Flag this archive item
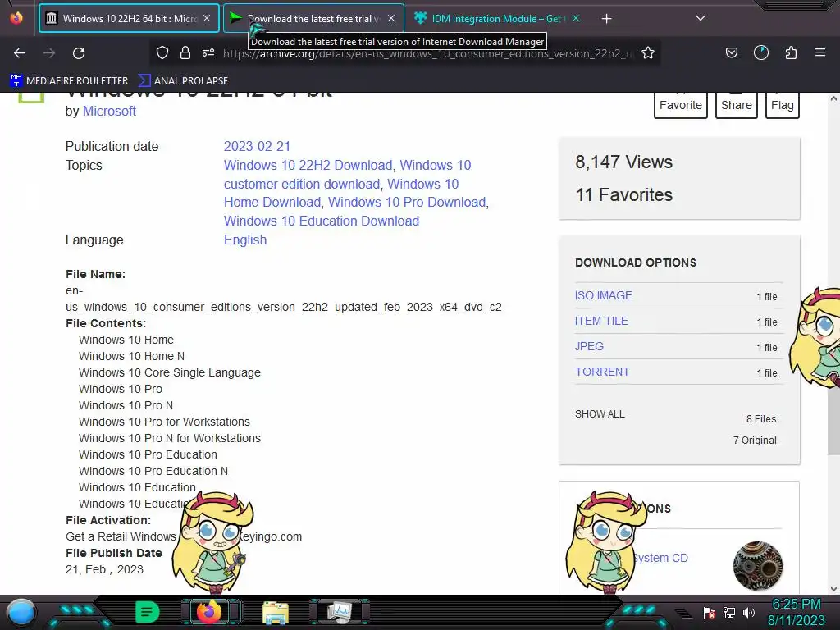This screenshot has height=630, width=840. 782,104
